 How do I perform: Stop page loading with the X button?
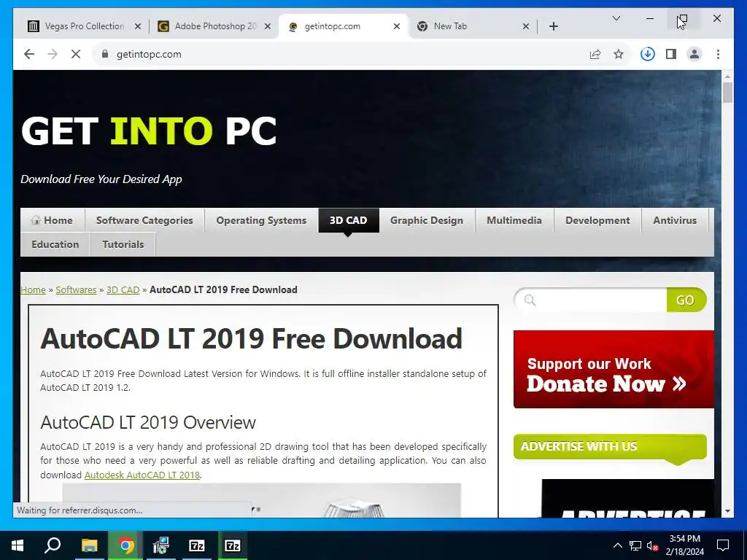point(76,54)
